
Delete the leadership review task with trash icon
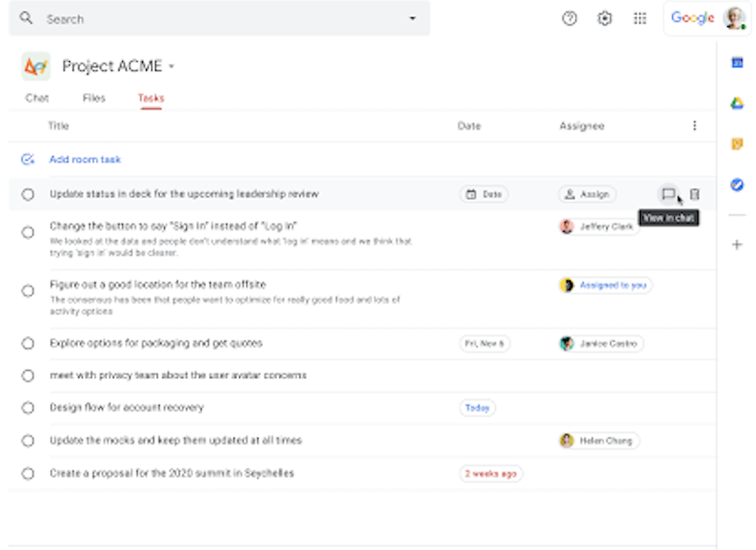(x=695, y=195)
